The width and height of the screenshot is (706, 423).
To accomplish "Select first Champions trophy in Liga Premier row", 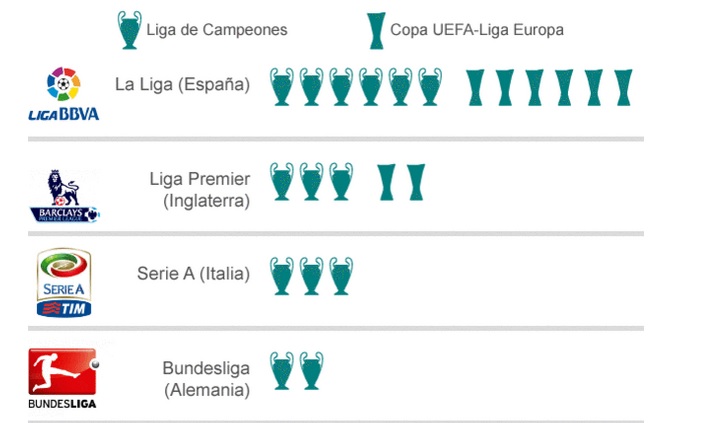I will (x=282, y=182).
